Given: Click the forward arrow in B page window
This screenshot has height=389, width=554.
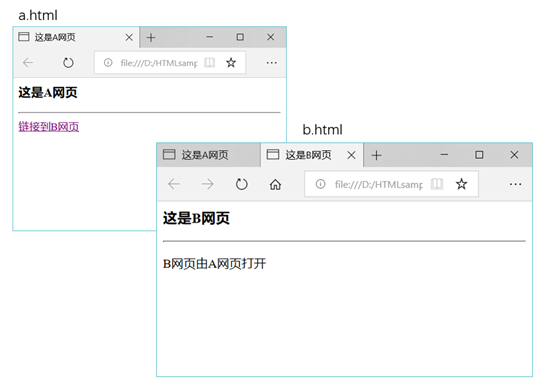Looking at the screenshot, I should (x=207, y=184).
